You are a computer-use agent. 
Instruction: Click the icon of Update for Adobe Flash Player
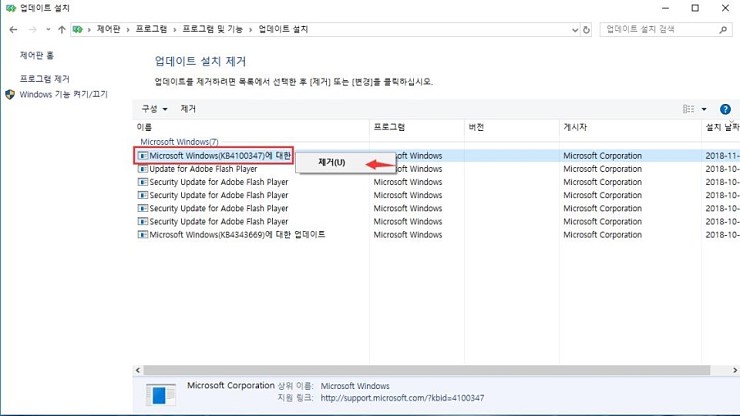143,169
